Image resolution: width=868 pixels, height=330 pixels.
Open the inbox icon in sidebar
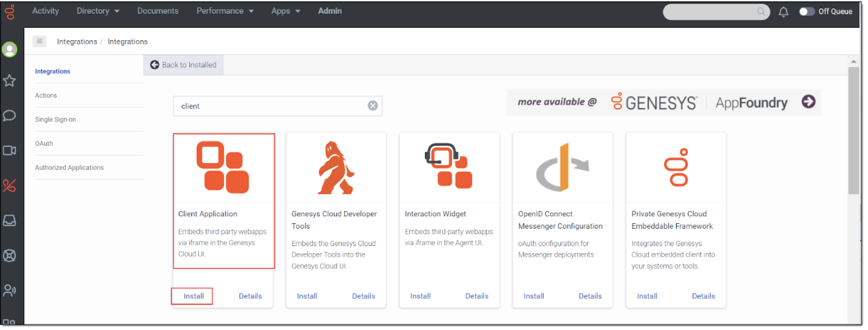[10, 220]
